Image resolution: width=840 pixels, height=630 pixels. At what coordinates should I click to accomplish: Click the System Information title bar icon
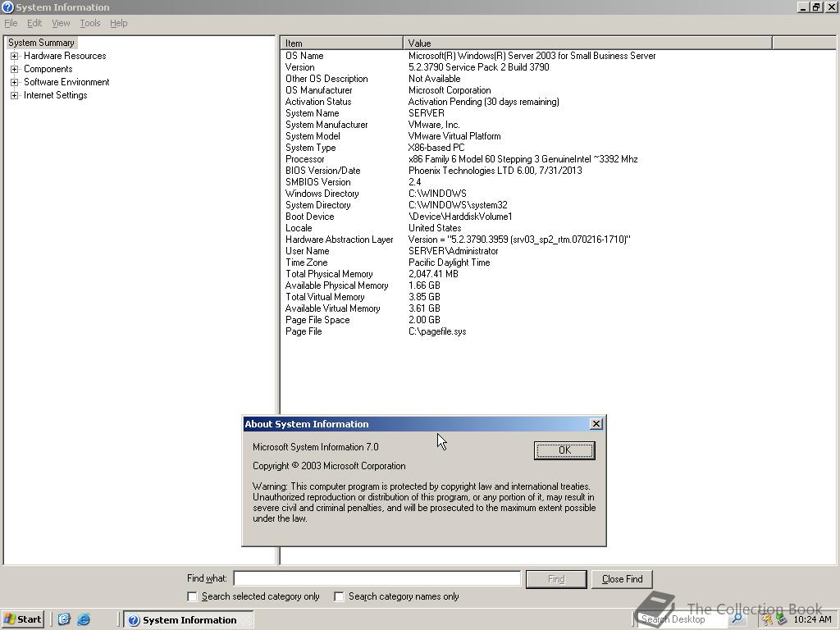[7, 7]
